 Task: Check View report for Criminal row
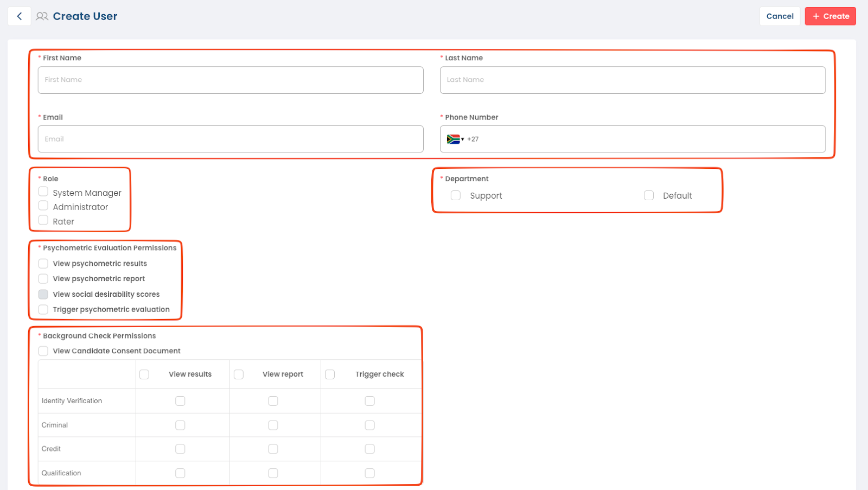[x=273, y=425]
